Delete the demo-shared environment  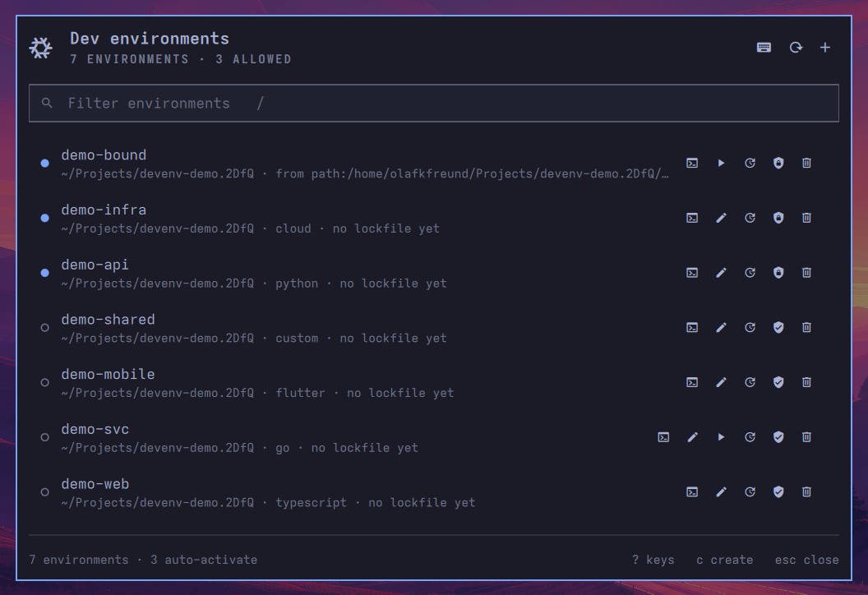[806, 327]
